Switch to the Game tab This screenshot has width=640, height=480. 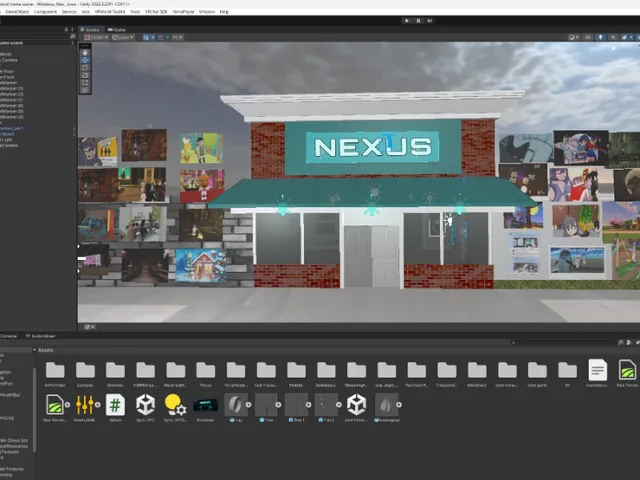[117, 30]
